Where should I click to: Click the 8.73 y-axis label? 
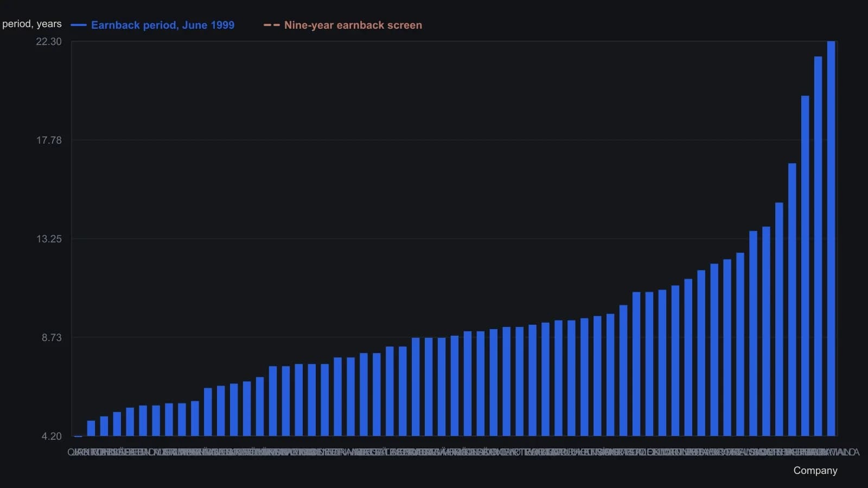click(52, 337)
